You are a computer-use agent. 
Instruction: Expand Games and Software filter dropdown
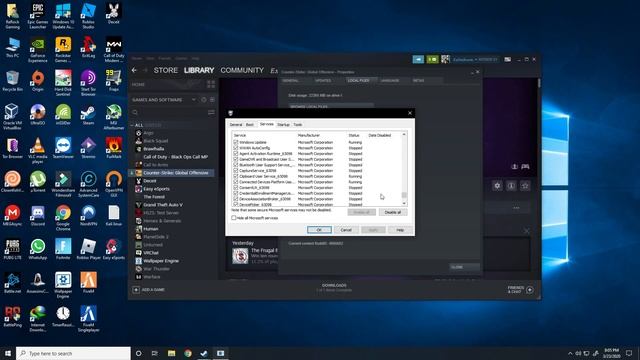pos(194,100)
